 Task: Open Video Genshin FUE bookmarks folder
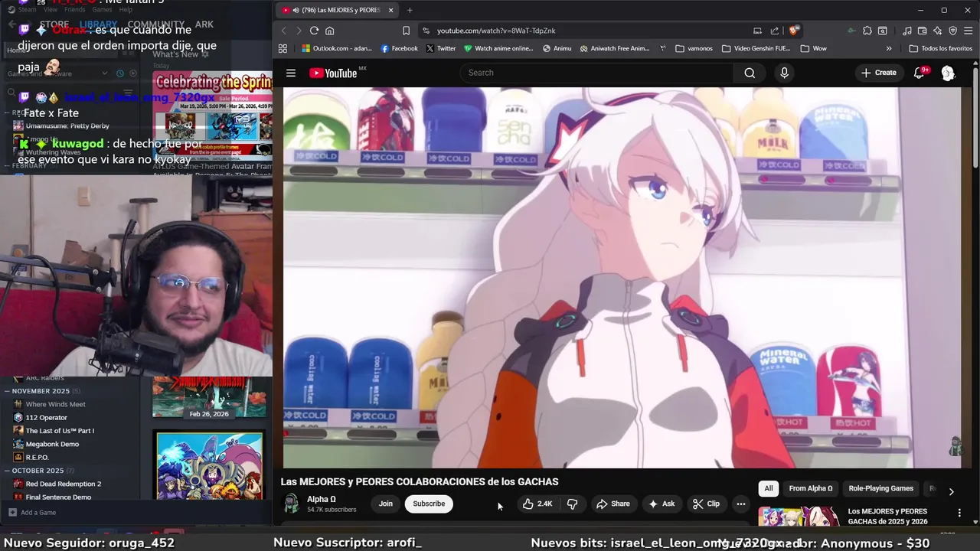[x=756, y=48]
